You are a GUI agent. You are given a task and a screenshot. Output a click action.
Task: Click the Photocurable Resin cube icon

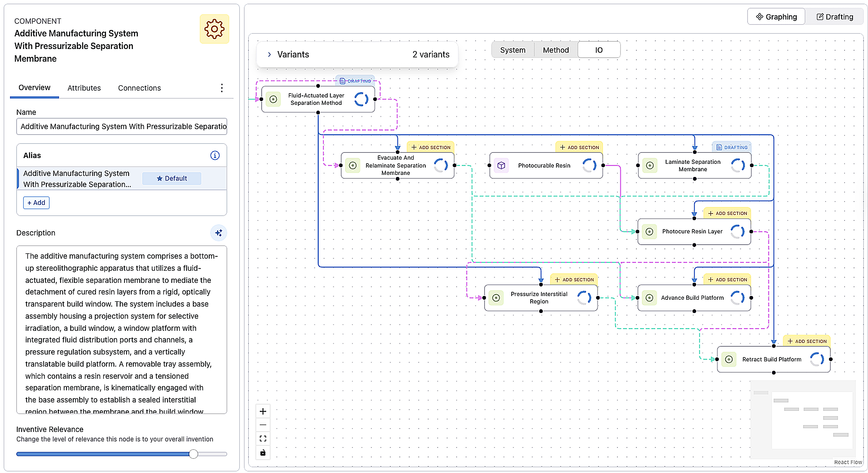pyautogui.click(x=501, y=165)
